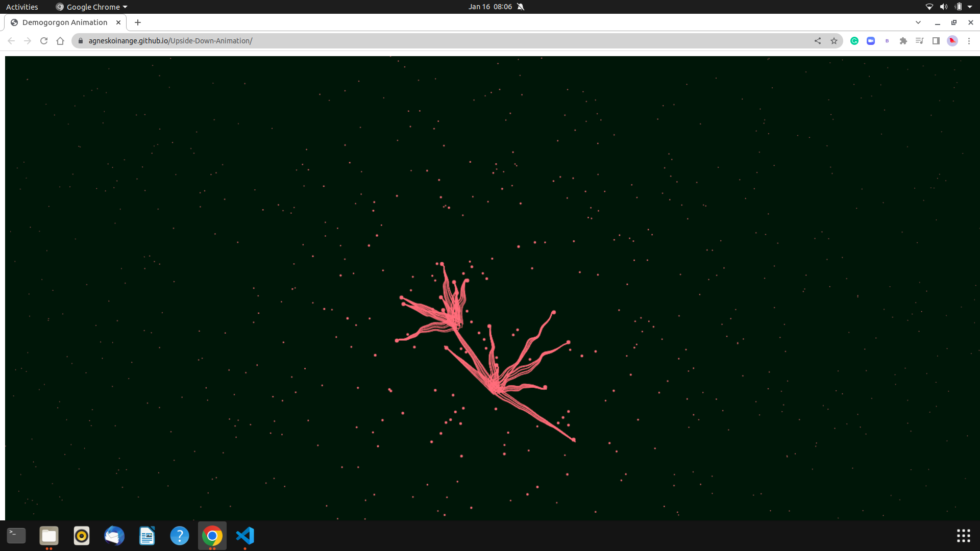This screenshot has width=980, height=551.
Task: Minimize the Chrome window
Action: [x=938, y=22]
